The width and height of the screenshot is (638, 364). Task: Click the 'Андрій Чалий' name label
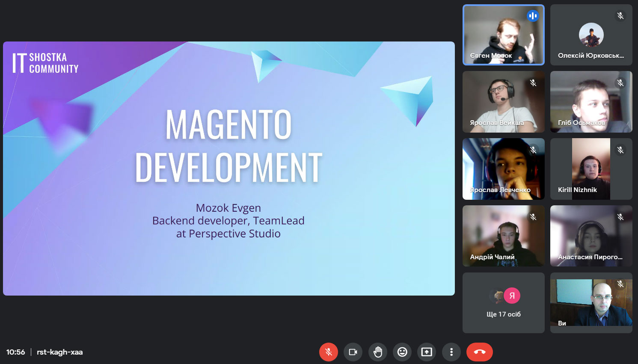click(492, 257)
